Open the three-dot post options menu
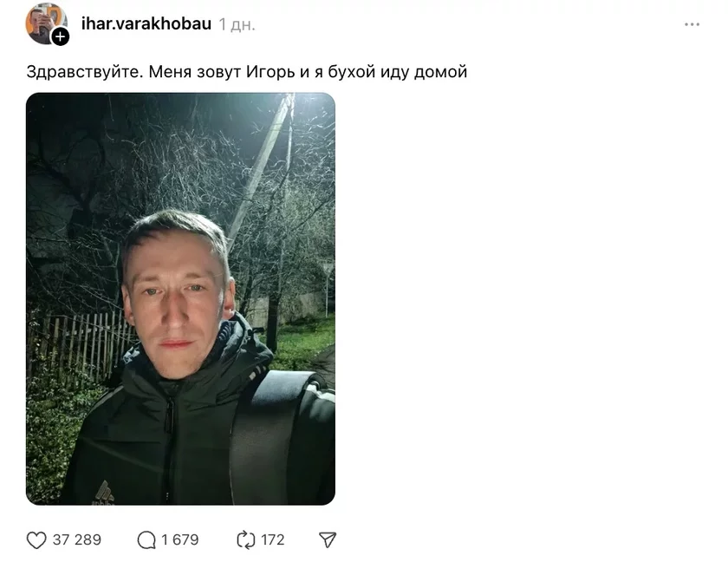Image resolution: width=728 pixels, height=562 pixels. point(692,24)
